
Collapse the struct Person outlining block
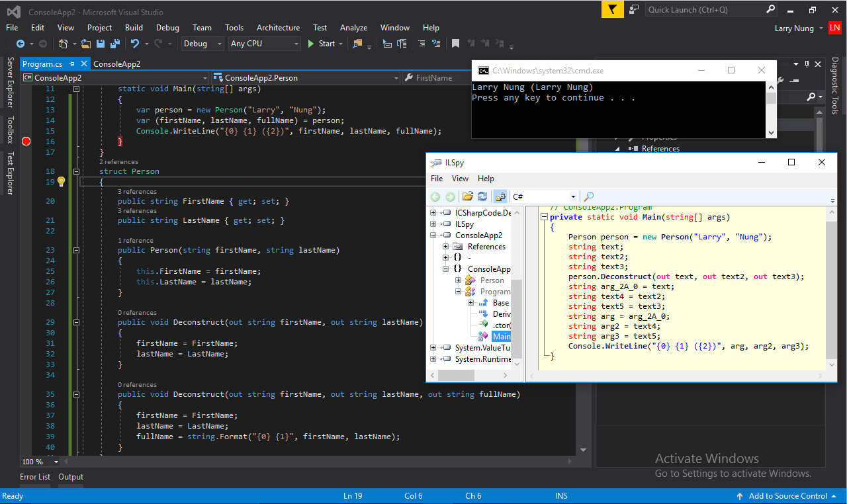click(x=76, y=171)
